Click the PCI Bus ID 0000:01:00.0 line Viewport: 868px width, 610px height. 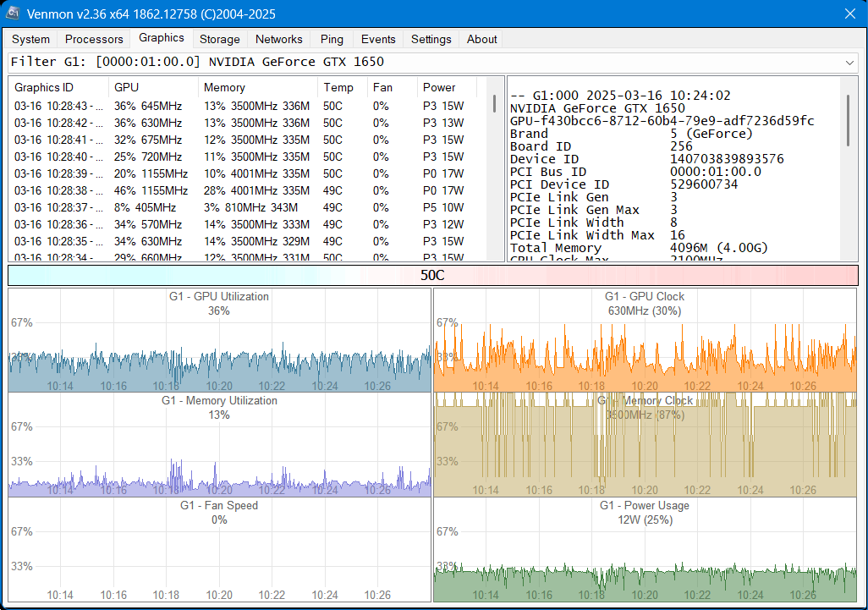pos(635,172)
